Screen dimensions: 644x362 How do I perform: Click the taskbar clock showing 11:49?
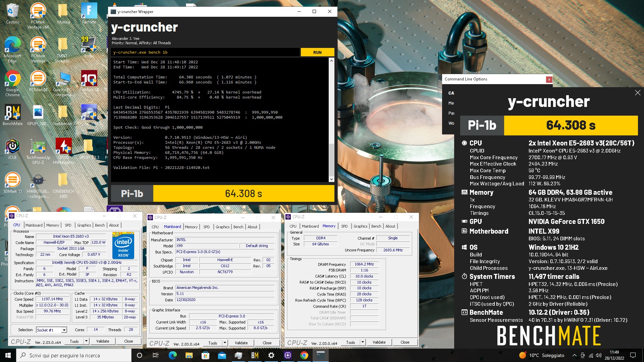614,355
